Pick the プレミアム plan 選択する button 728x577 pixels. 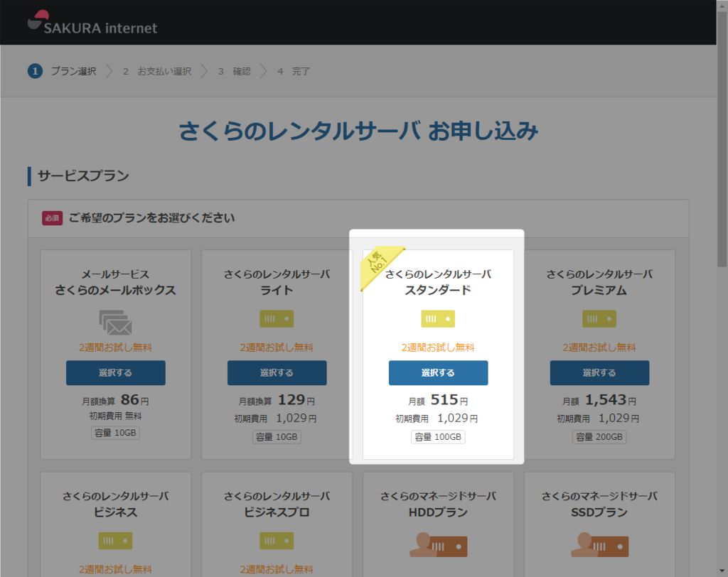tap(599, 373)
